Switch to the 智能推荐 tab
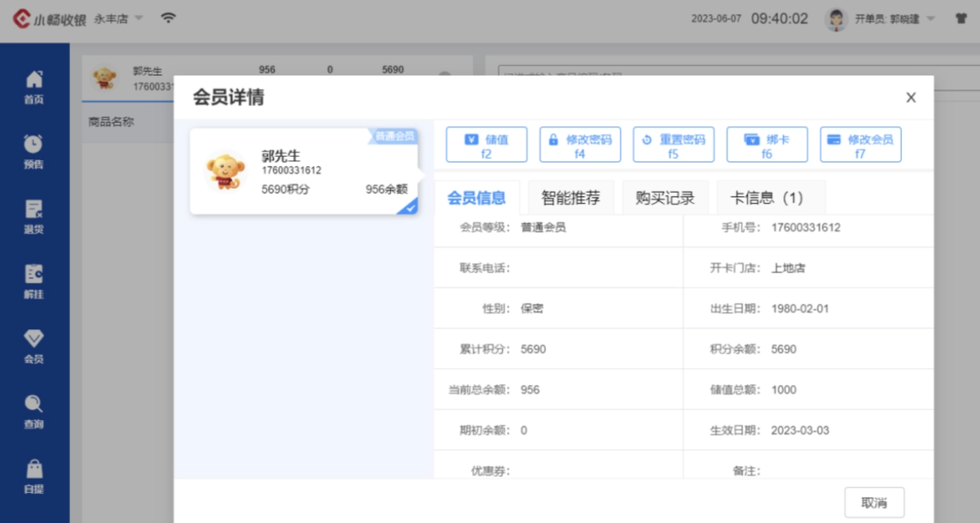 click(570, 198)
